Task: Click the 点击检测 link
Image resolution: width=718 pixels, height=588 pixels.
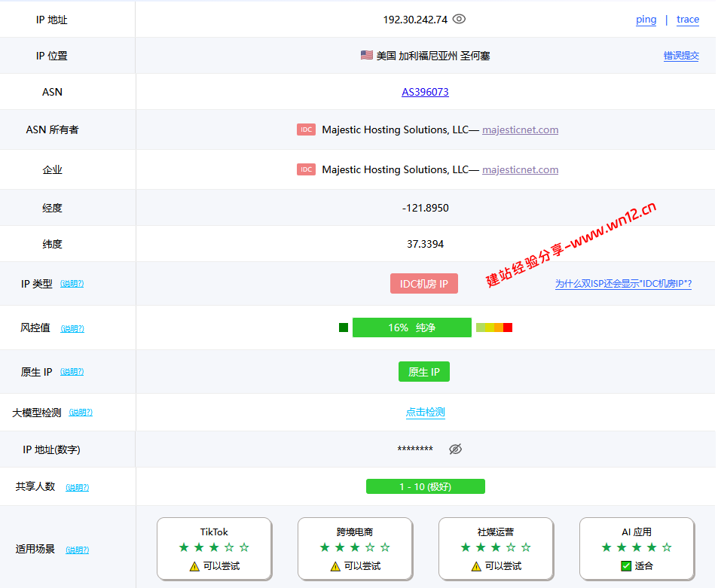Action: (x=426, y=413)
